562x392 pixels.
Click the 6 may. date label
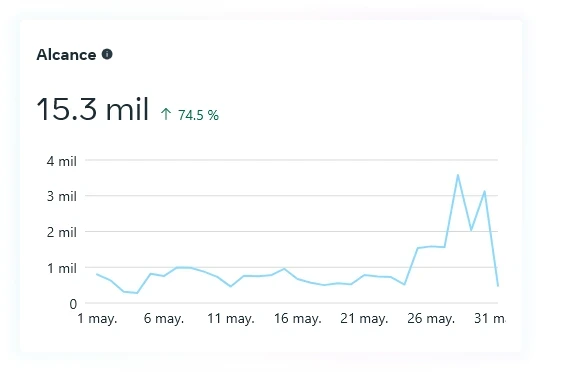click(164, 318)
